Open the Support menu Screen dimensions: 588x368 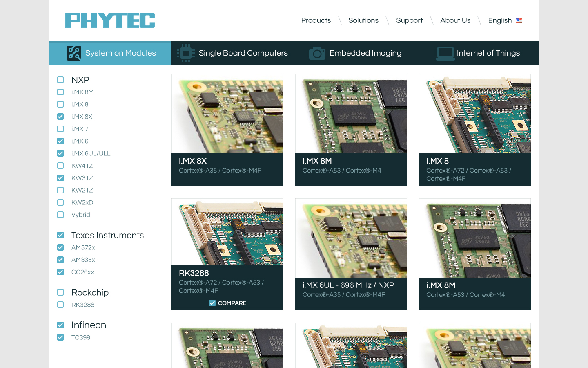pos(409,20)
